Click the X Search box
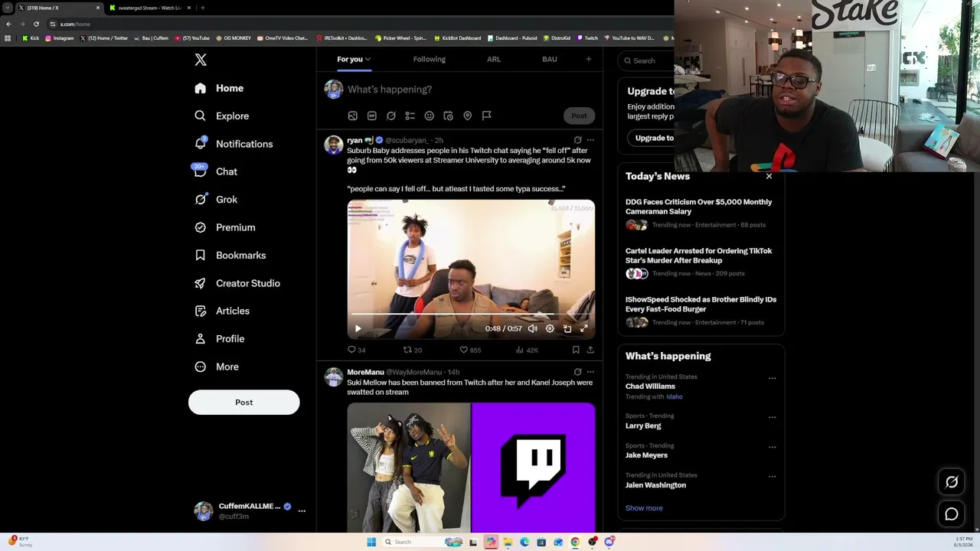Viewport: 980px width, 551px height. (x=649, y=60)
